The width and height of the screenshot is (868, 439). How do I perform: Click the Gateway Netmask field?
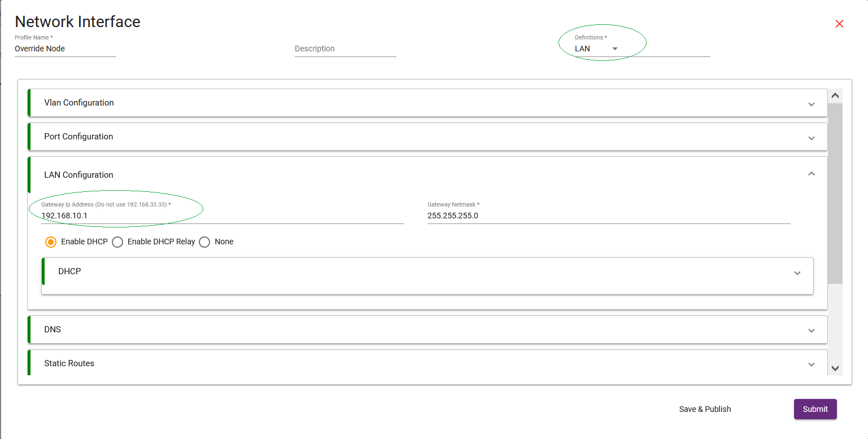[609, 216]
